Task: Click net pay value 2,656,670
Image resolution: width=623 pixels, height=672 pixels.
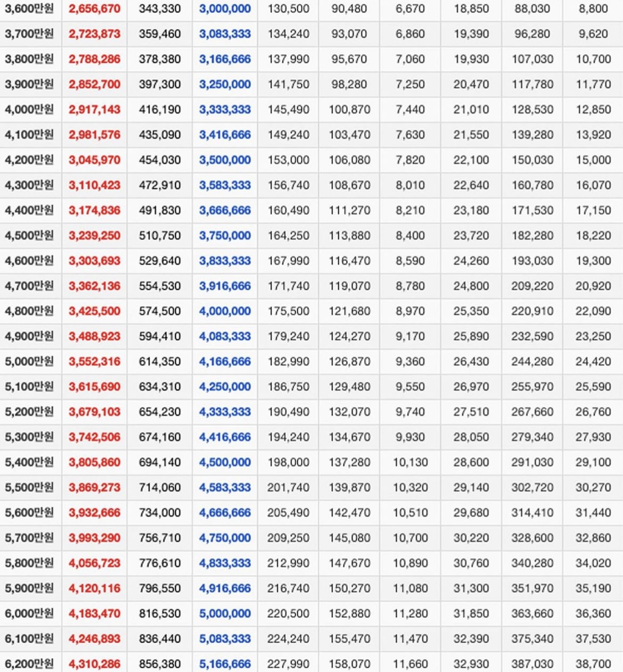Action: (x=94, y=9)
